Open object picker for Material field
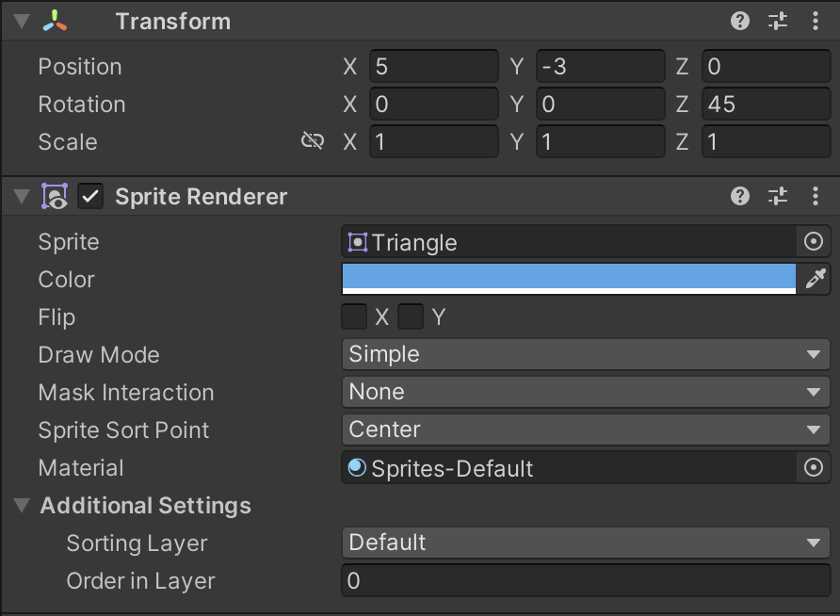Screen dimensions: 840x616 [x=814, y=467]
